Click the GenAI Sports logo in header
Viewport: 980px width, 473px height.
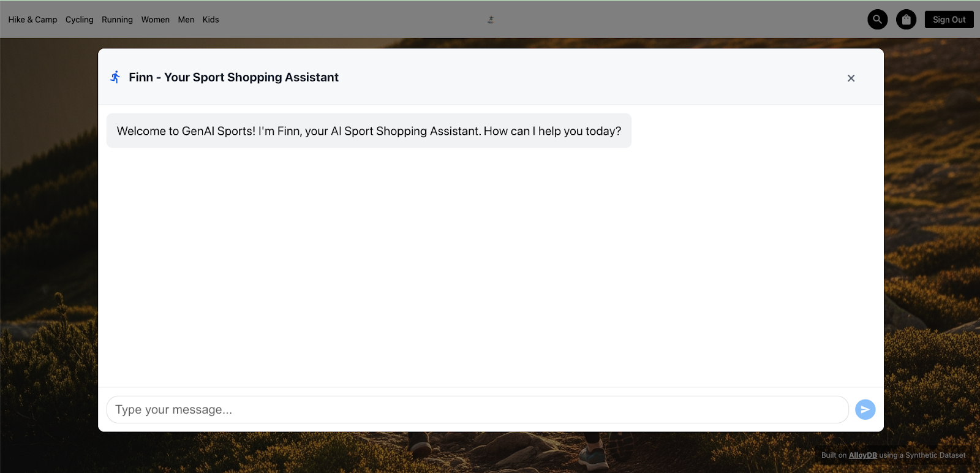(x=491, y=20)
